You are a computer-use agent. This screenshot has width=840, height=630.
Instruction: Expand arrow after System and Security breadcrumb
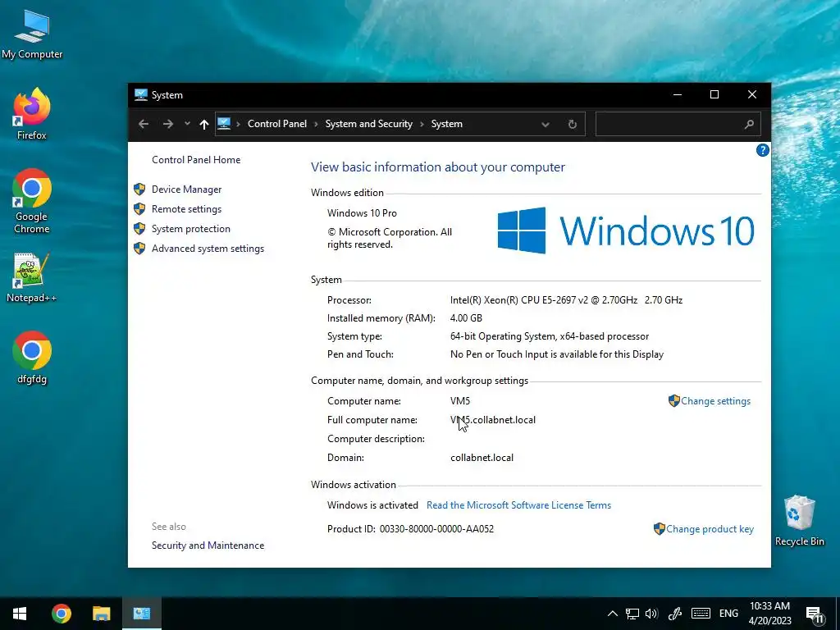pyautogui.click(x=422, y=125)
